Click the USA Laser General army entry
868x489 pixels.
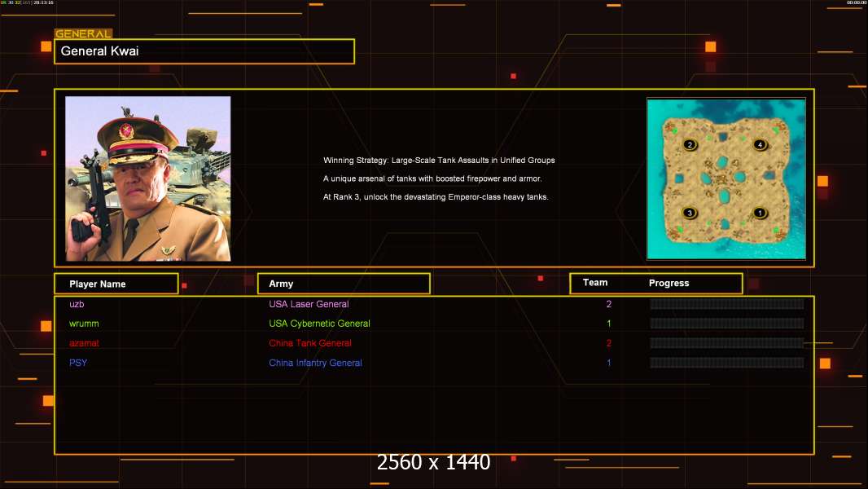pos(309,304)
